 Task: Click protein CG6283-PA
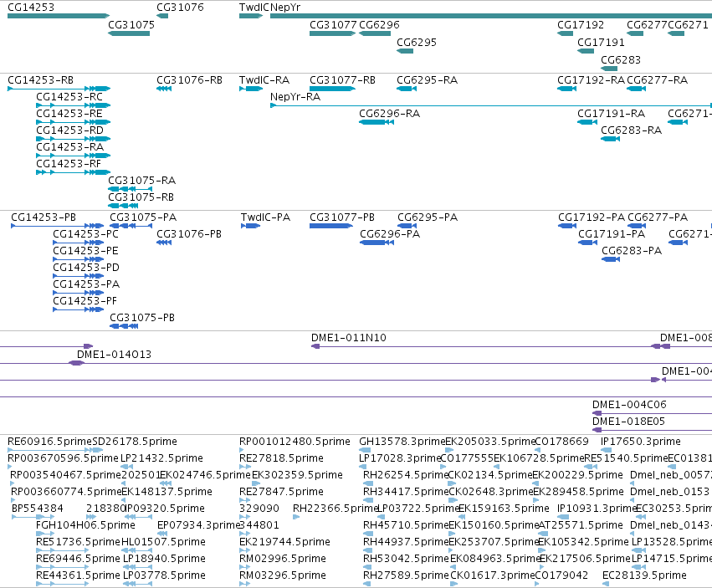(611, 259)
